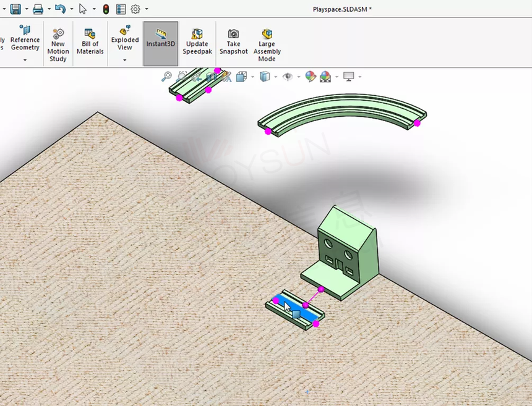Open View Settings monitor icon
The height and width of the screenshot is (406, 532).
(349, 77)
